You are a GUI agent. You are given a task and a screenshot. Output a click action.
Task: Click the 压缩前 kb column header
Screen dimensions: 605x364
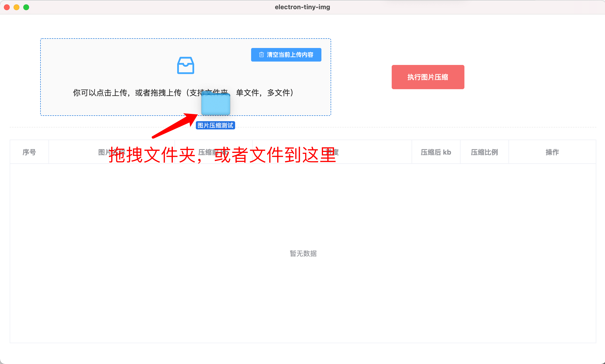pyautogui.click(x=213, y=152)
